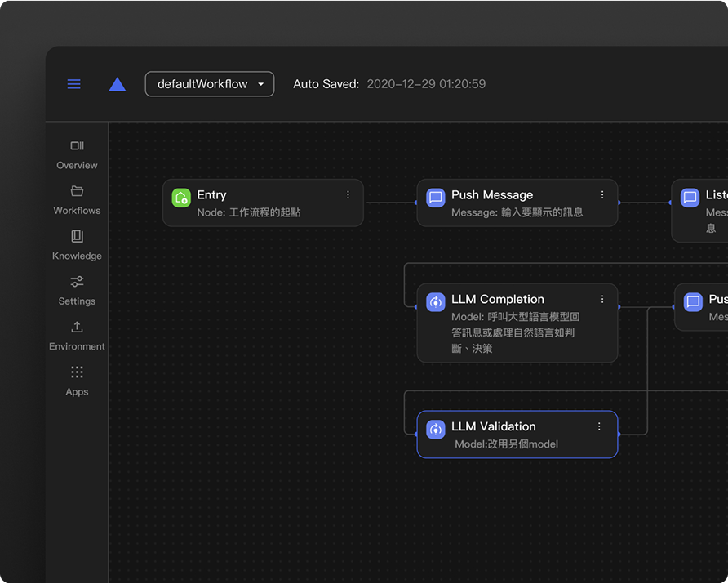
Task: Click the Entry node description text
Action: coord(249,212)
